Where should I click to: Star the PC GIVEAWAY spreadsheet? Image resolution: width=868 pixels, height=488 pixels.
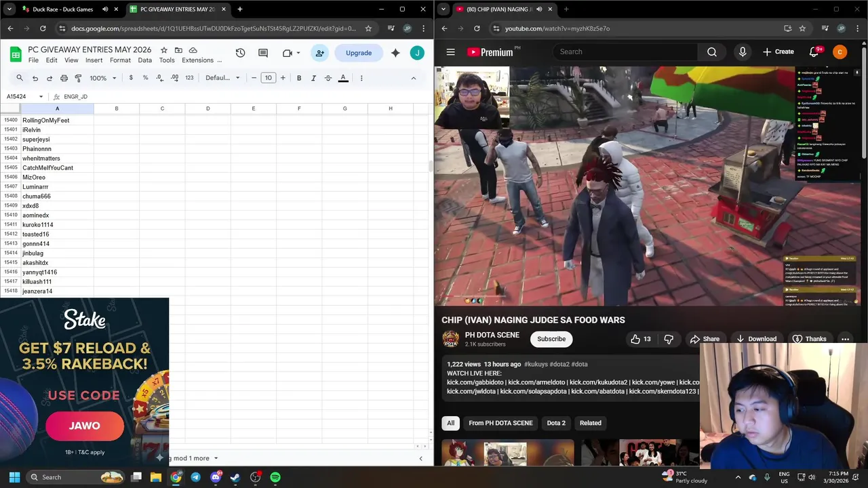[x=163, y=50]
